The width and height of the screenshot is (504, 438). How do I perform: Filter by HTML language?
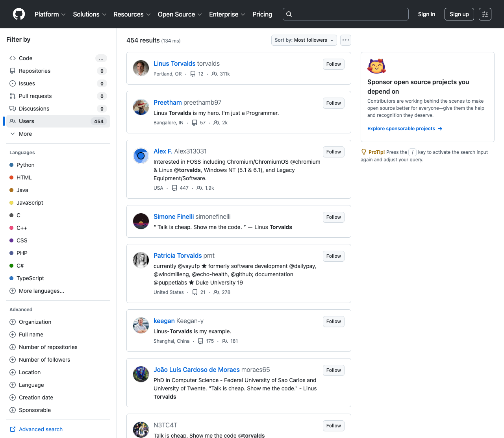(x=58, y=177)
